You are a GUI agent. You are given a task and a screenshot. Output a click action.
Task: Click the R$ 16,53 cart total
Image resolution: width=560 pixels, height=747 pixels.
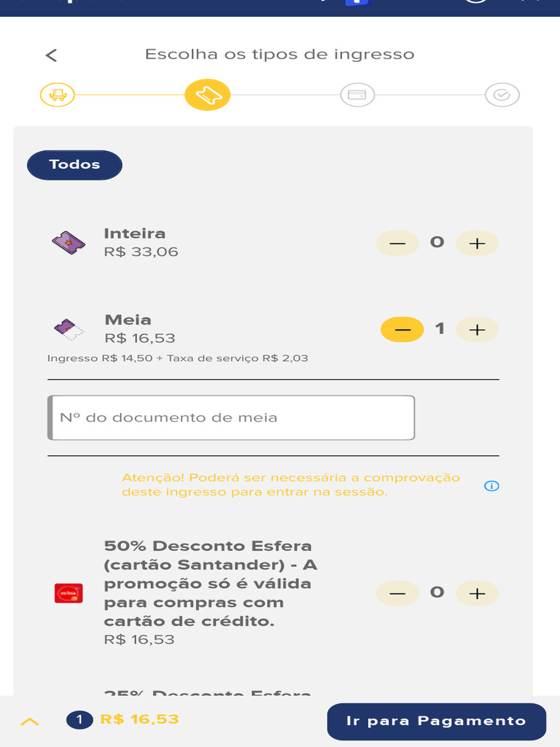(x=139, y=719)
